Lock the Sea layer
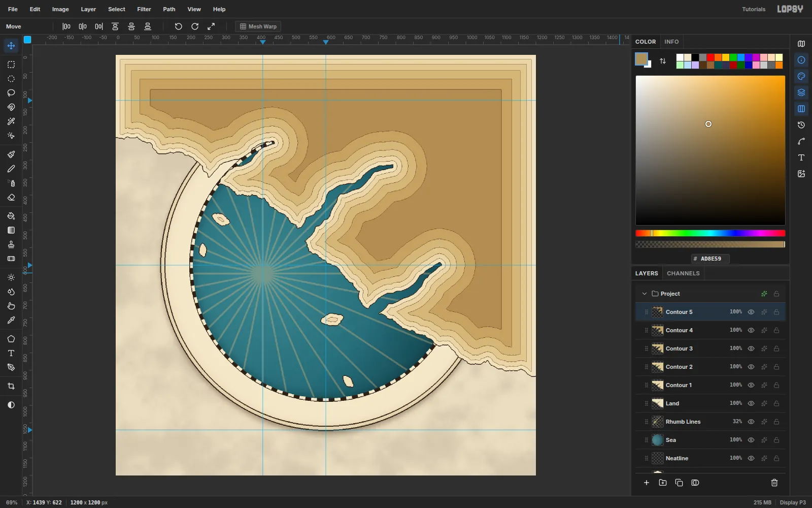812x508 pixels. tap(776, 440)
